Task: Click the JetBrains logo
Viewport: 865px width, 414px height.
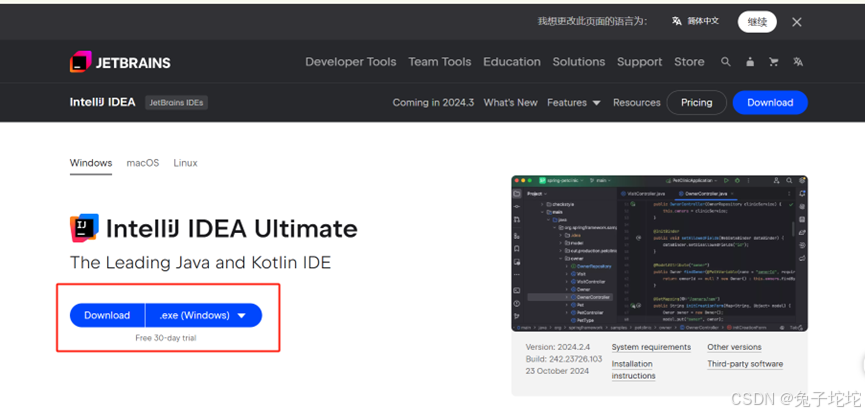Action: tap(120, 62)
